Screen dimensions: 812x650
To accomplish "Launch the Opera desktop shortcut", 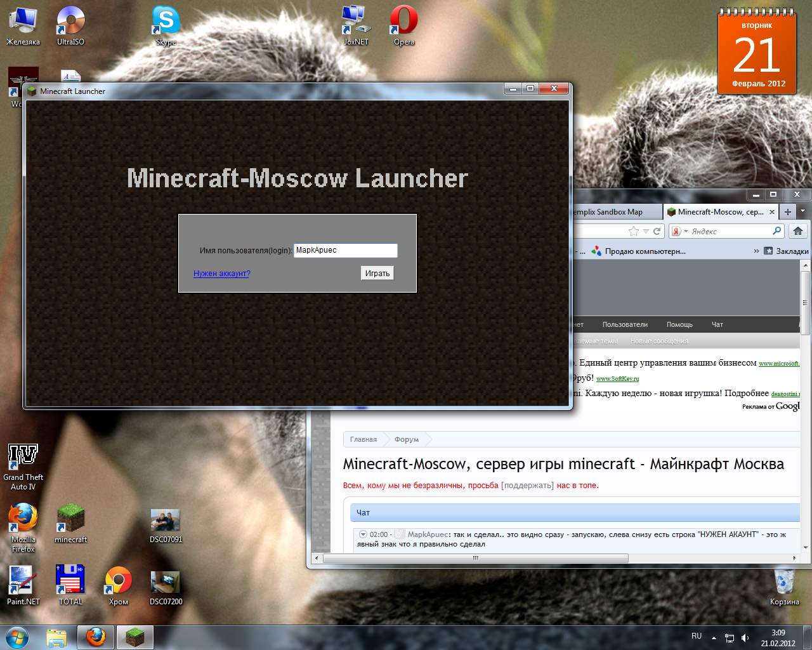I will coord(403,23).
